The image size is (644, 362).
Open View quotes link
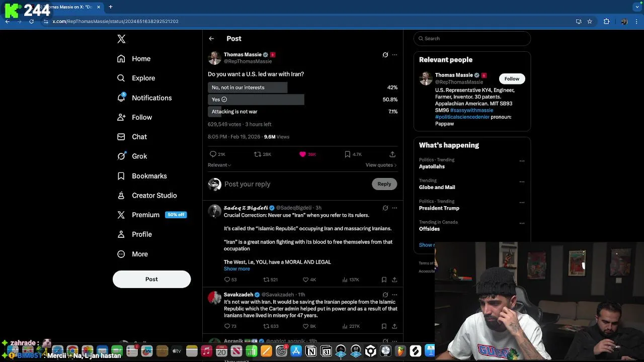[x=381, y=165]
